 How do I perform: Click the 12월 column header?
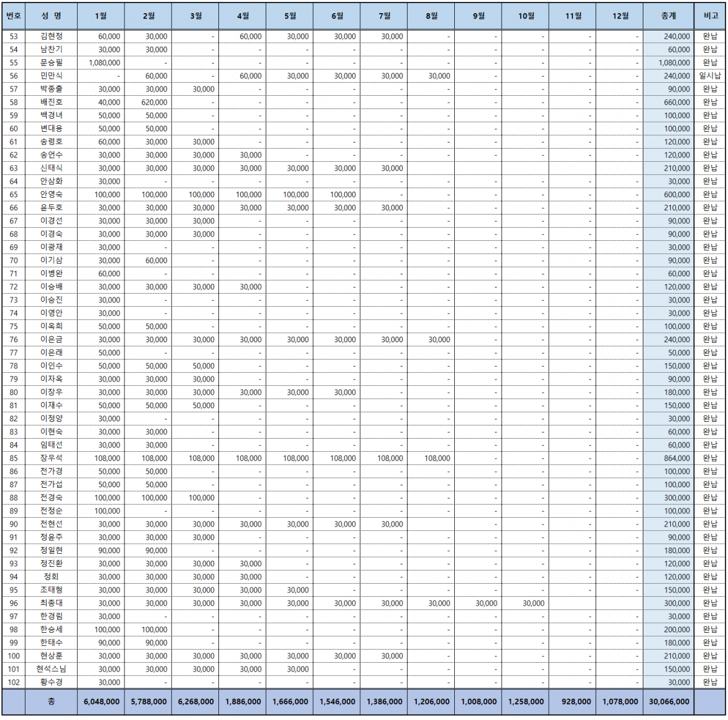tap(620, 16)
